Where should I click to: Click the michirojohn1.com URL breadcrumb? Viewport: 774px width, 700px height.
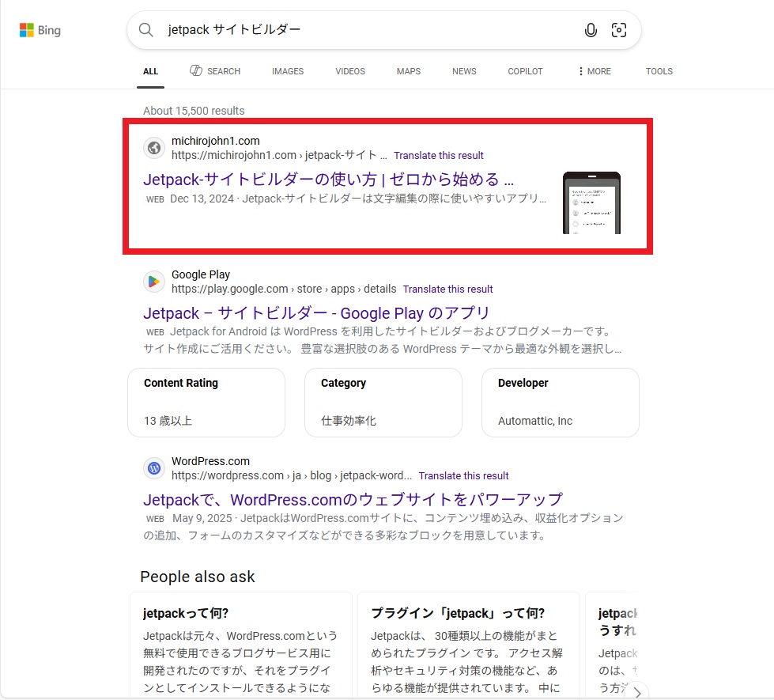tap(279, 155)
